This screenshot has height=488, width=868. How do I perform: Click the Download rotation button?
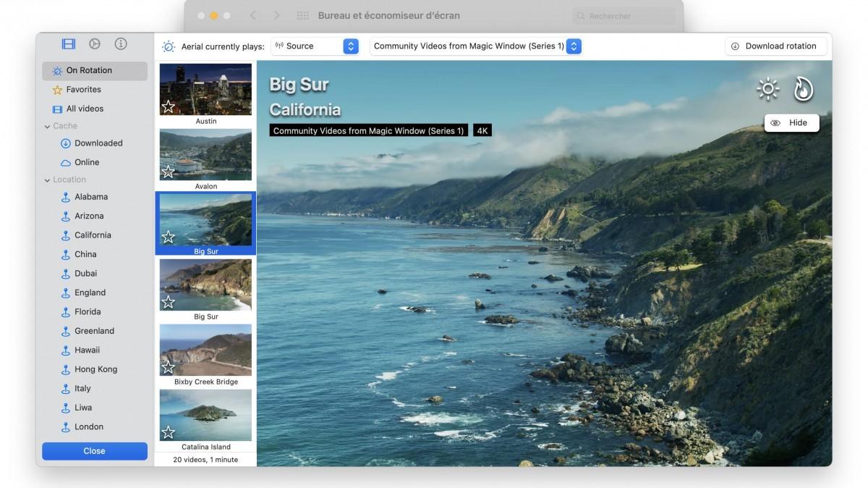(775, 46)
